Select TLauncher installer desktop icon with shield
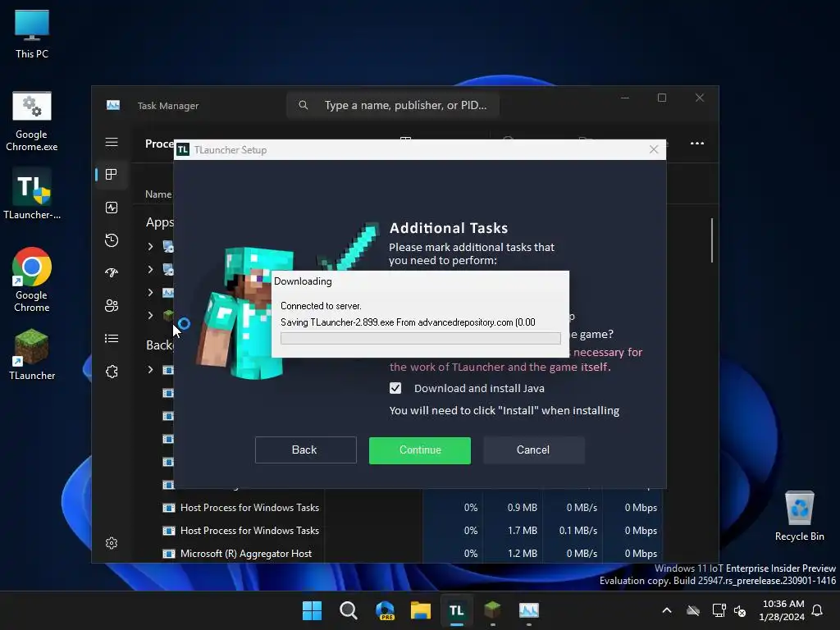The width and height of the screenshot is (840, 630). pos(32,194)
